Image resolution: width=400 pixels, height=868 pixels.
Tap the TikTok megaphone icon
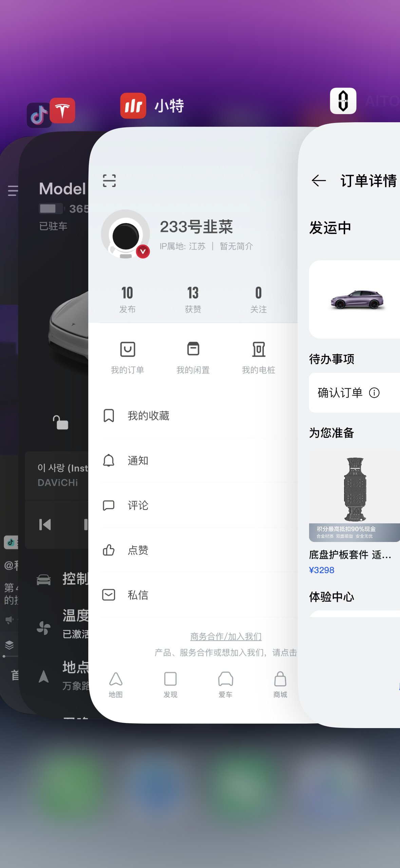pos(9,620)
